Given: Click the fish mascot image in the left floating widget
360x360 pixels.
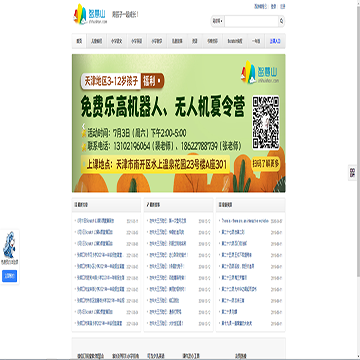Looking at the screenshot, I should pyautogui.click(x=9, y=245).
